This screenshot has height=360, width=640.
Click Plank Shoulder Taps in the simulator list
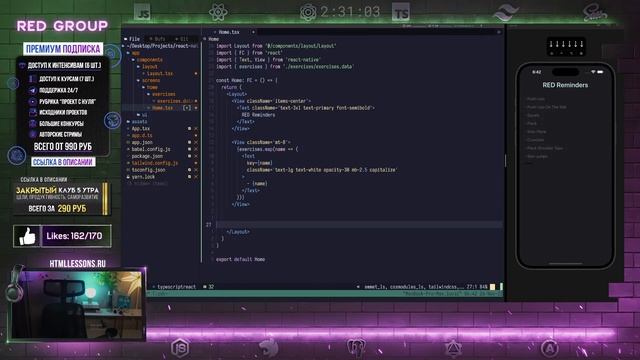(545, 148)
